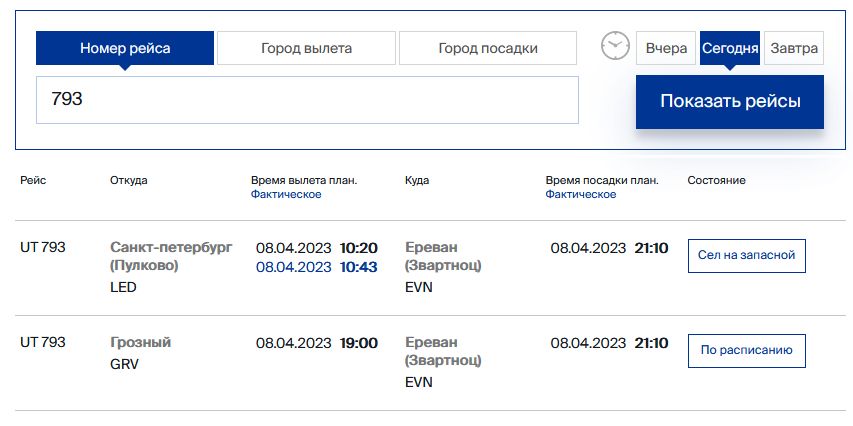Click the По расписанию status button
The height and width of the screenshot is (426, 853).
click(x=746, y=350)
